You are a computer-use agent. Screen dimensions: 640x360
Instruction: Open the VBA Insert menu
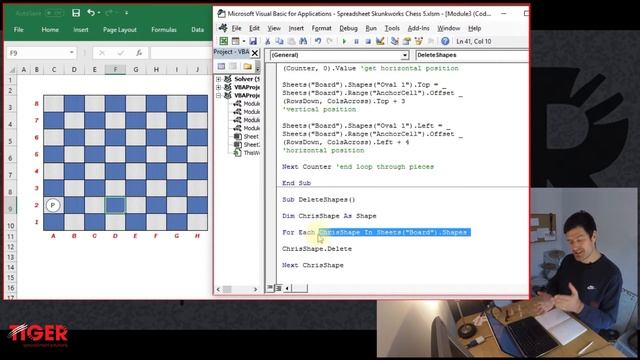pyautogui.click(x=296, y=28)
